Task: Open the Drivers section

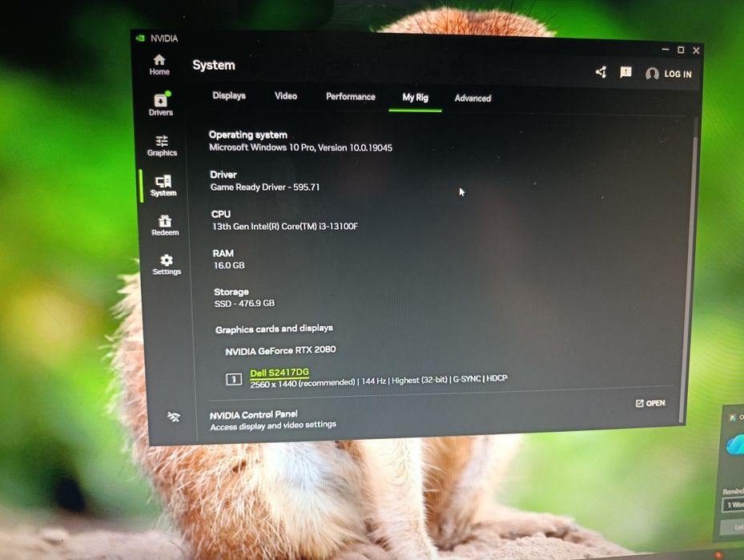Action: click(x=161, y=104)
